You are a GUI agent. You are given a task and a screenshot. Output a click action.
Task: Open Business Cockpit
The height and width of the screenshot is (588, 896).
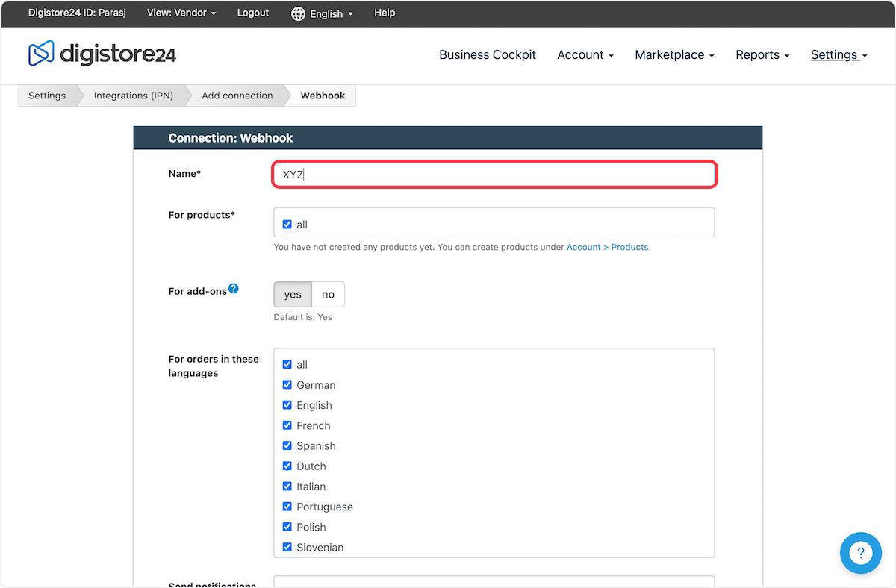[x=488, y=54]
